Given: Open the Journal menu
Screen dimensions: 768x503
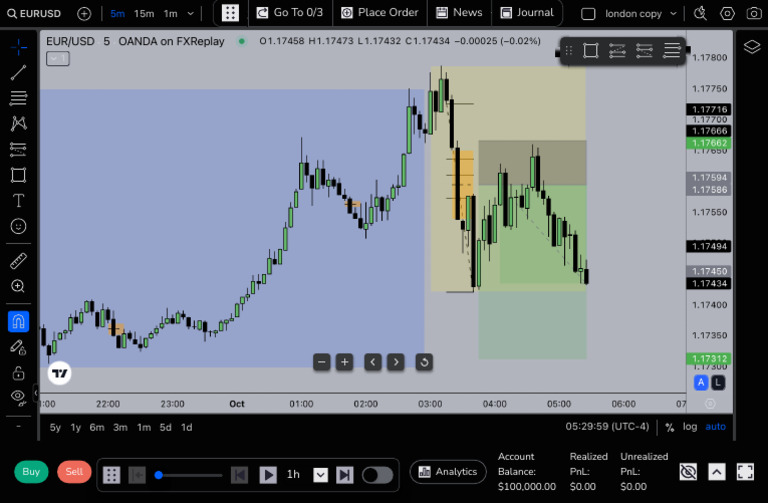Looking at the screenshot, I should [527, 13].
